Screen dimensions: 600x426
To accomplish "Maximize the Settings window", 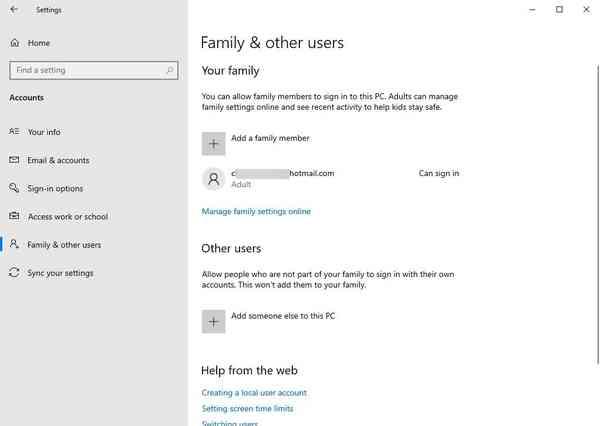I will [x=559, y=10].
